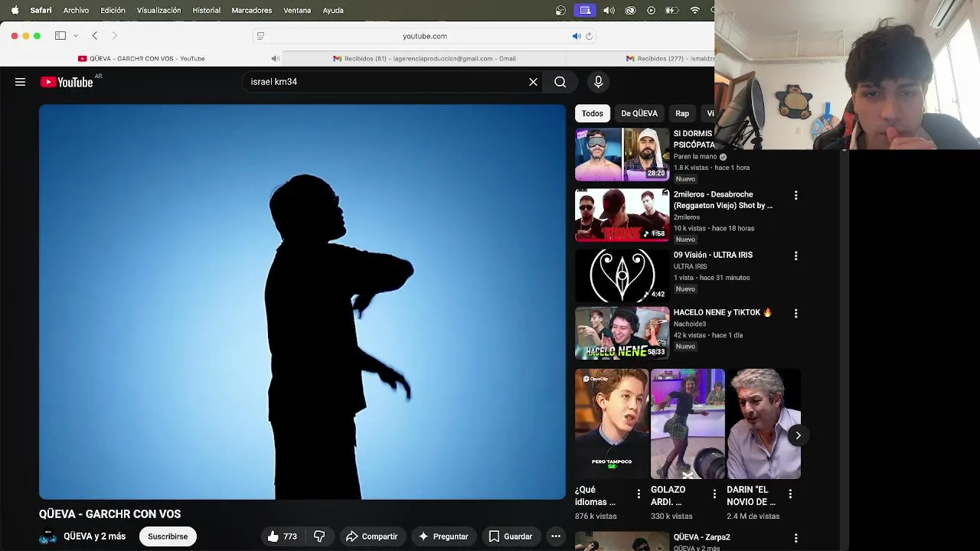Open the GOLAZO ARDI short thumbnail

[x=688, y=424]
